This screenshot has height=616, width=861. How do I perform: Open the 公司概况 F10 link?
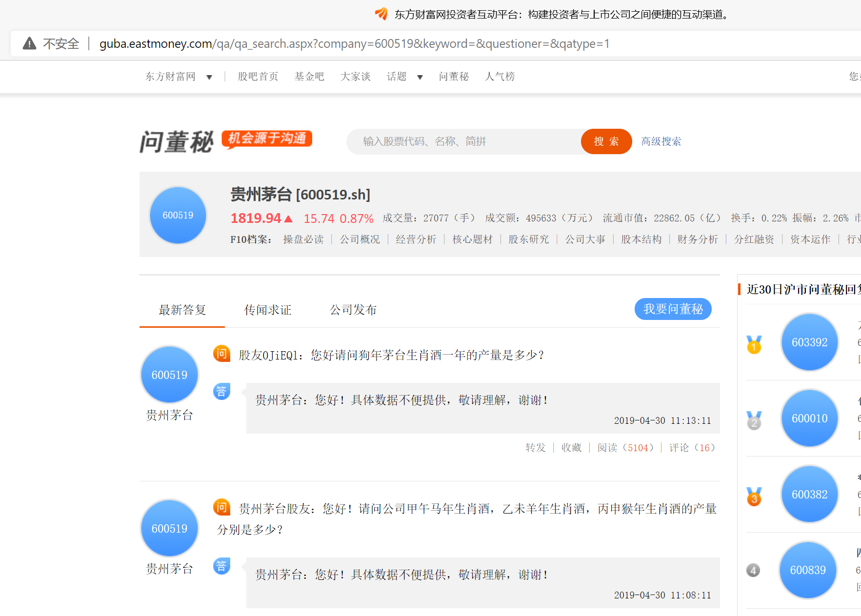click(360, 239)
